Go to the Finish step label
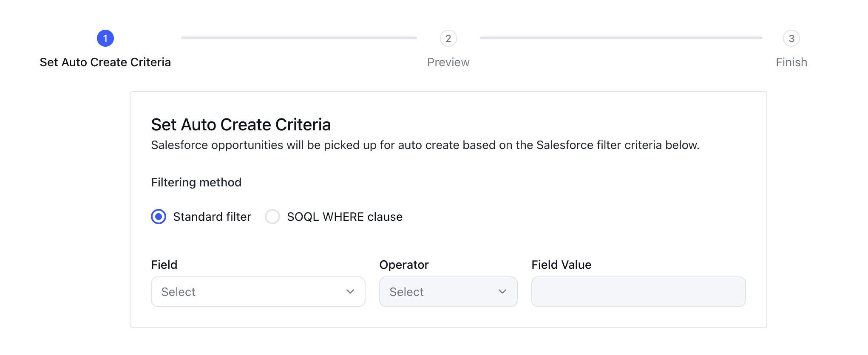 coord(791,62)
